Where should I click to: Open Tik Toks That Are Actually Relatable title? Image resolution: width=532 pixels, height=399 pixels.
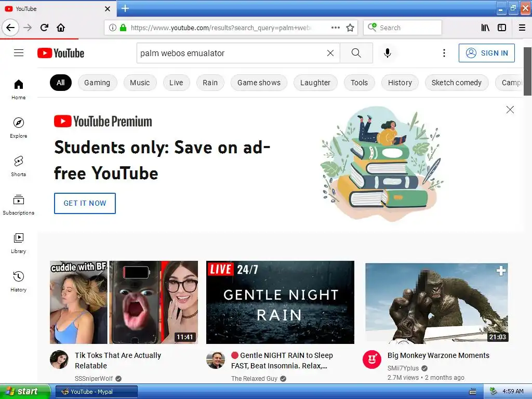pos(118,361)
